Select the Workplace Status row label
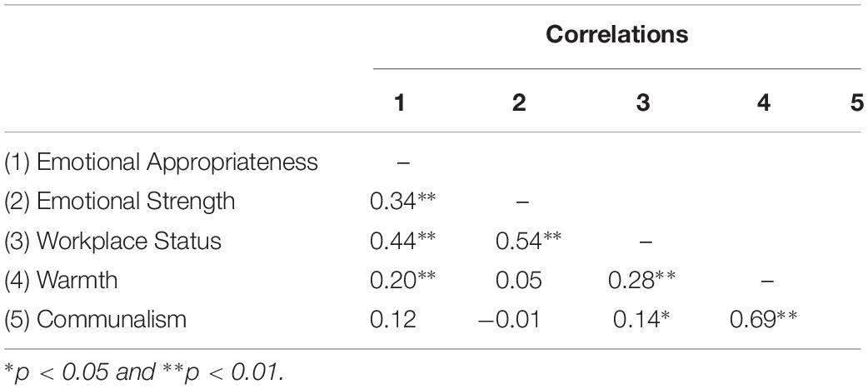 coord(113,241)
